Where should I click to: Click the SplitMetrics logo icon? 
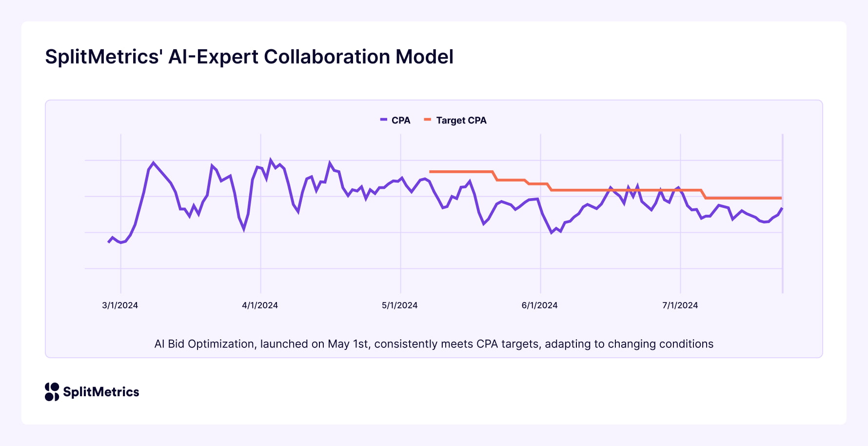[52, 392]
